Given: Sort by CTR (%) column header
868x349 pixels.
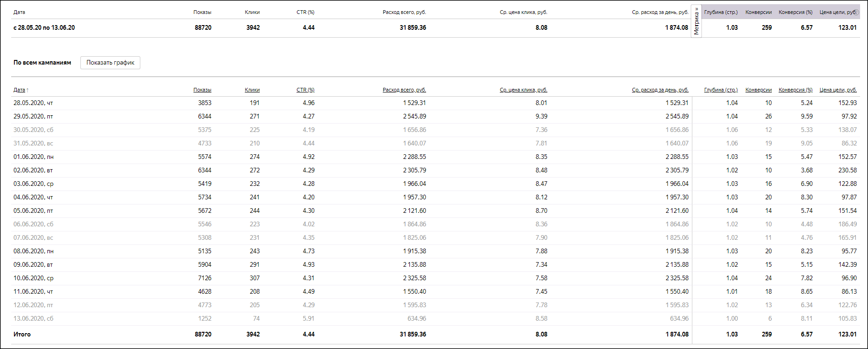Looking at the screenshot, I should 305,90.
